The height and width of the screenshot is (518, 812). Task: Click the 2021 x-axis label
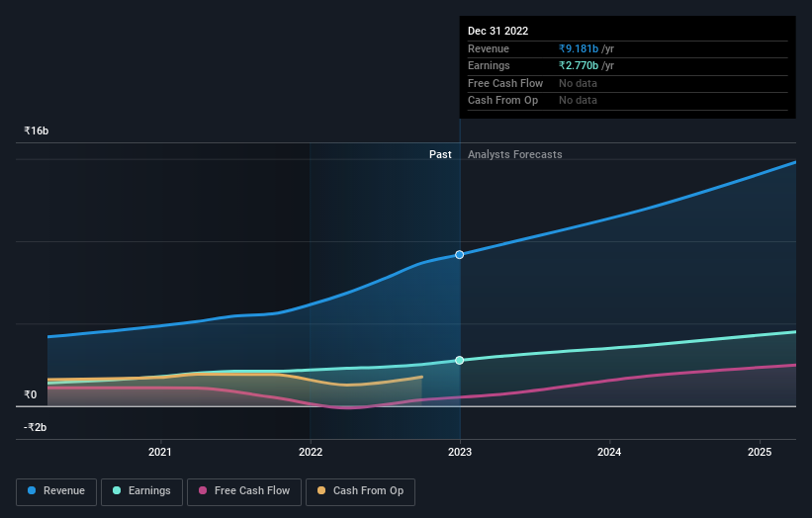point(160,452)
